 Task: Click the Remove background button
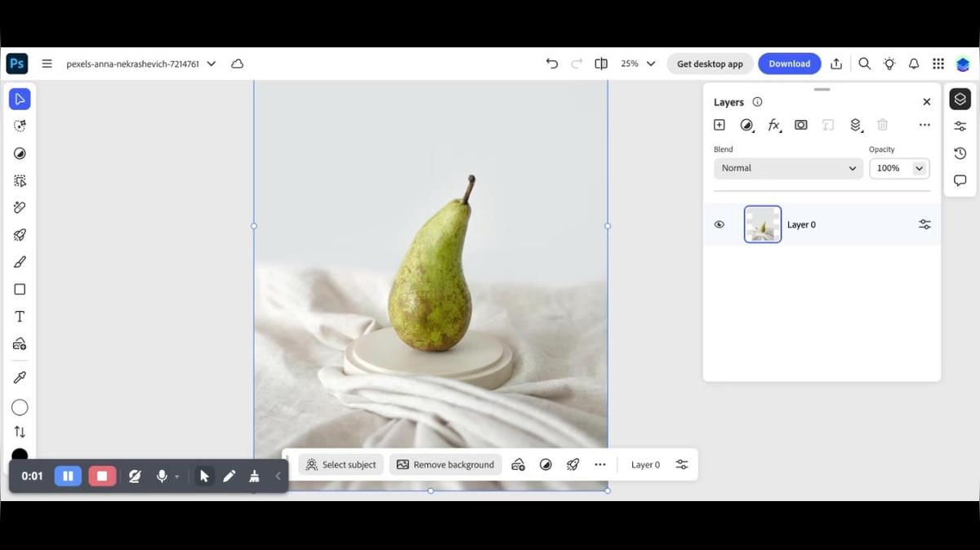[x=446, y=464]
